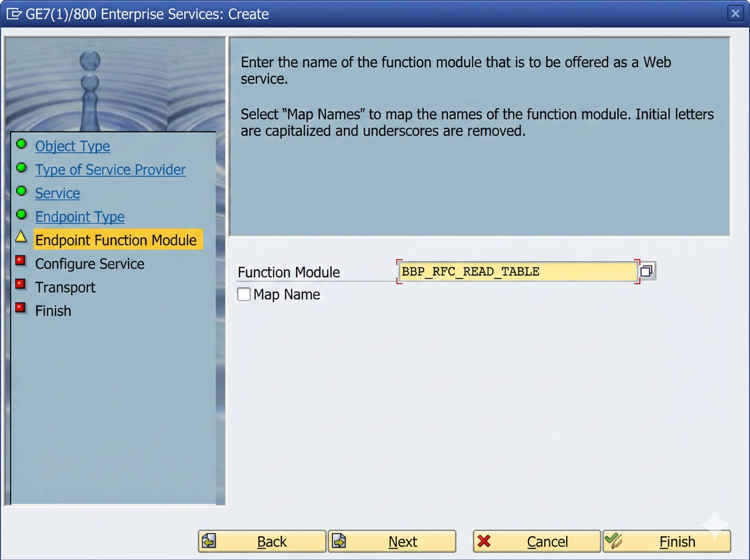
Task: Click into the Function Module input field
Action: click(x=517, y=272)
